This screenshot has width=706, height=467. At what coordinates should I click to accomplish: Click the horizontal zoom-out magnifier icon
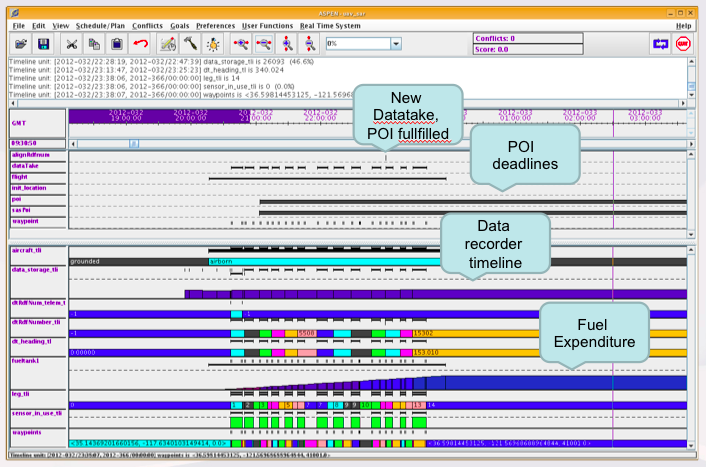[264, 44]
